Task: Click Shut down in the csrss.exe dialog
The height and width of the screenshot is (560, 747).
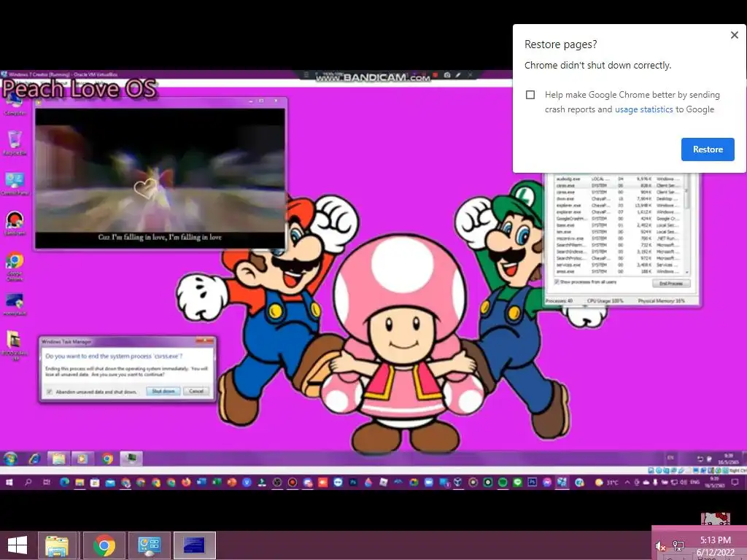Action: tap(163, 391)
